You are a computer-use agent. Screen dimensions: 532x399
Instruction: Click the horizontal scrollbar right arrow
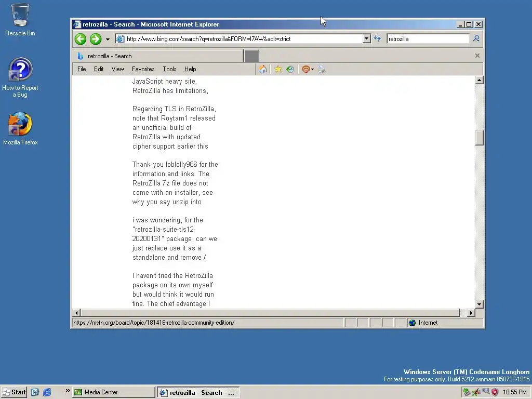tap(471, 312)
